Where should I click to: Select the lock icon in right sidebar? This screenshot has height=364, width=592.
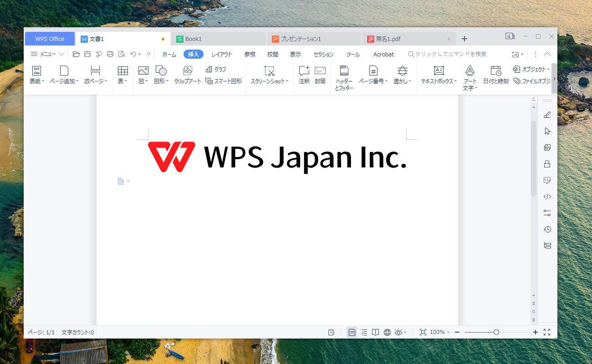547,164
